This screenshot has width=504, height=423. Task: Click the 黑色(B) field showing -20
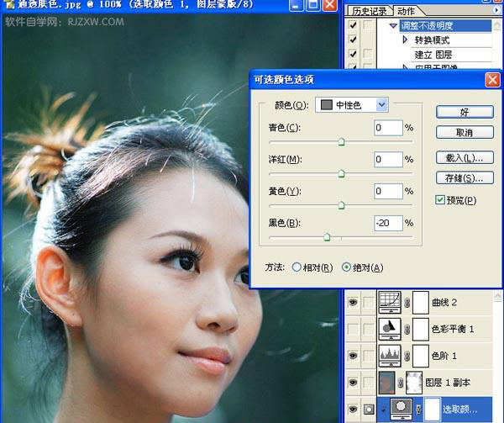[388, 223]
